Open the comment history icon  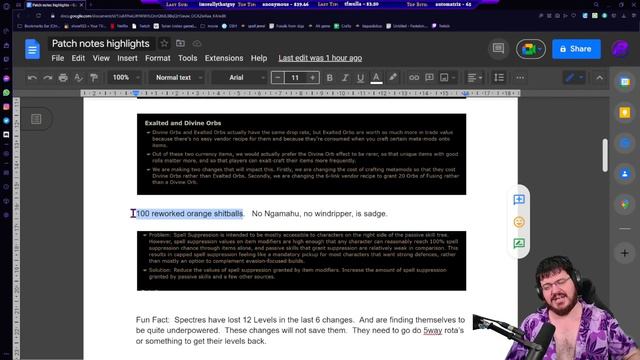click(x=498, y=49)
